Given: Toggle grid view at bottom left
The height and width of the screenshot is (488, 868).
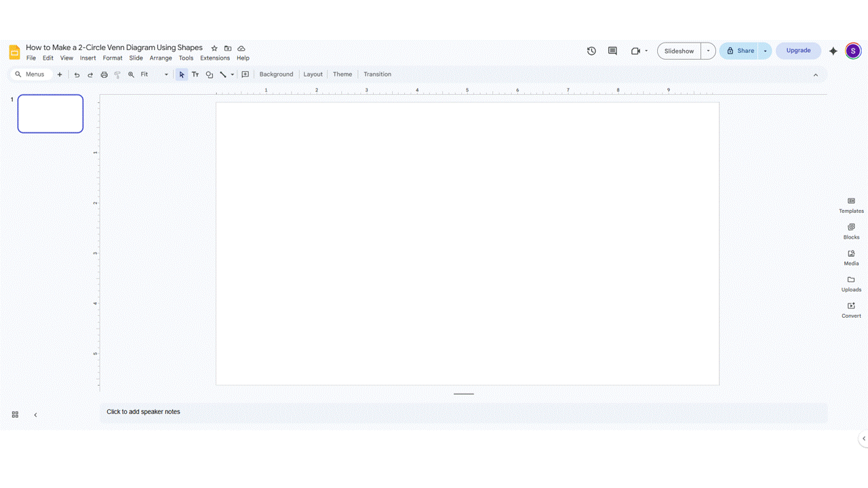Looking at the screenshot, I should (x=15, y=415).
